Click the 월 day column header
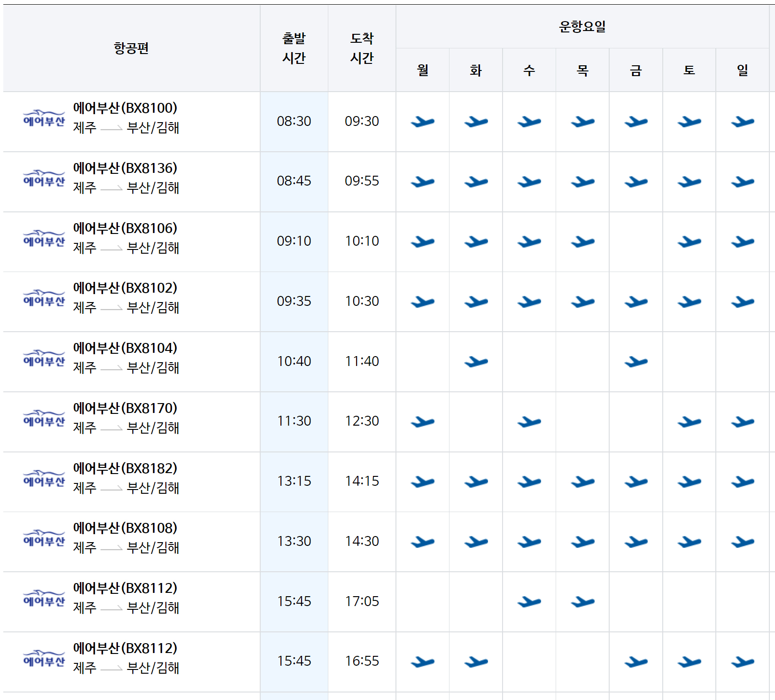Screen dimensions: 775x700 (x=423, y=70)
